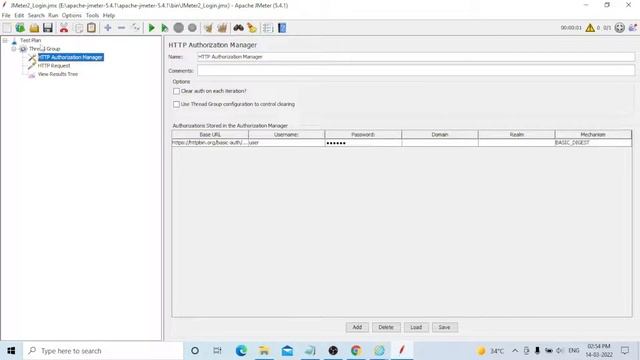
Task: Save the test plan with floppy disk icon
Action: pyautogui.click(x=48, y=28)
